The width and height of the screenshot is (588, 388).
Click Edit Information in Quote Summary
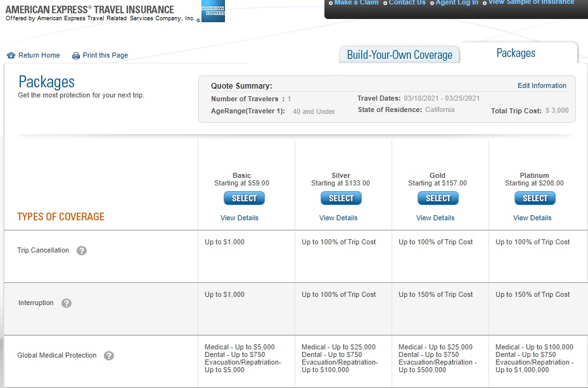pos(542,85)
